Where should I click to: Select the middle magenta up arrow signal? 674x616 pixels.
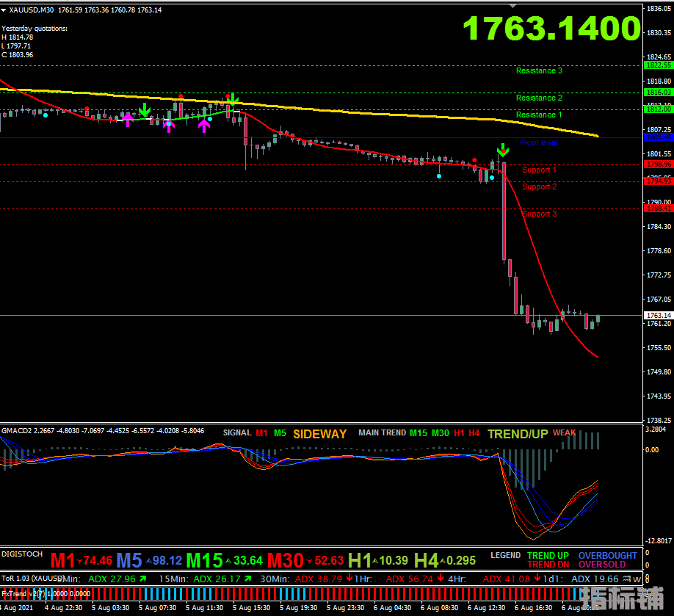pos(168,125)
